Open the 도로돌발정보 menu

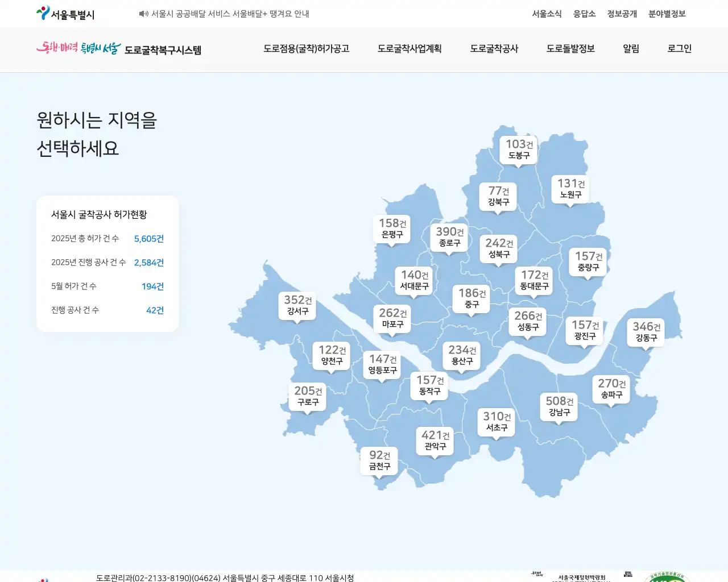tap(570, 49)
